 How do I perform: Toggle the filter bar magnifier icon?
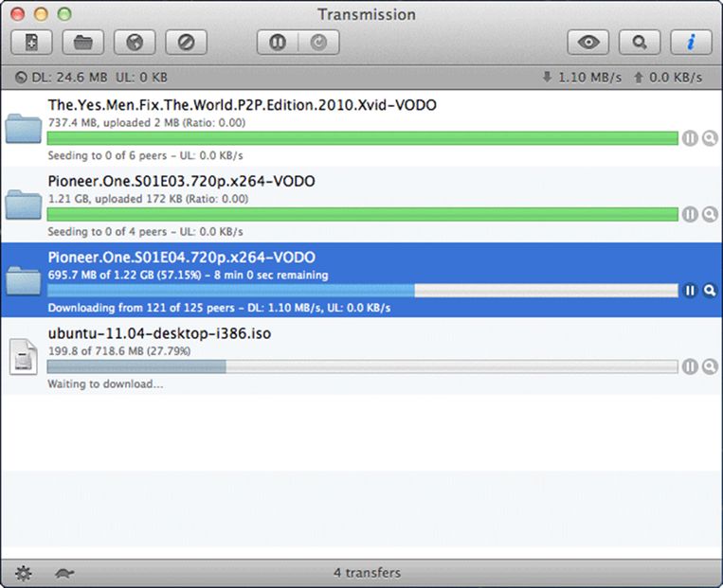(640, 43)
